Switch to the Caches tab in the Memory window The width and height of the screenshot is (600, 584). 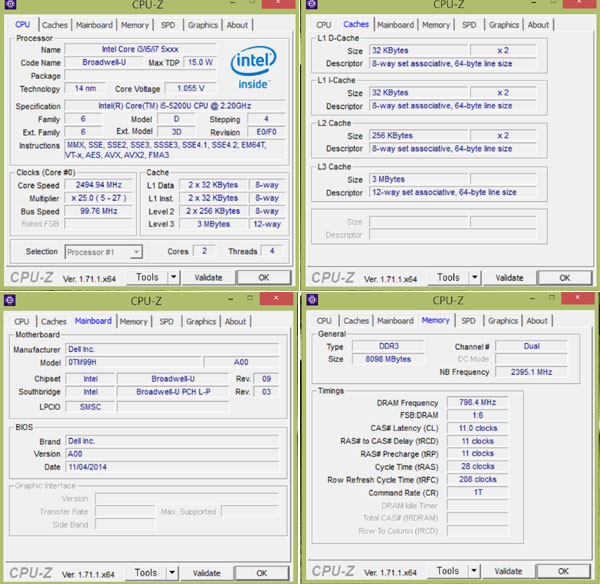point(356,321)
